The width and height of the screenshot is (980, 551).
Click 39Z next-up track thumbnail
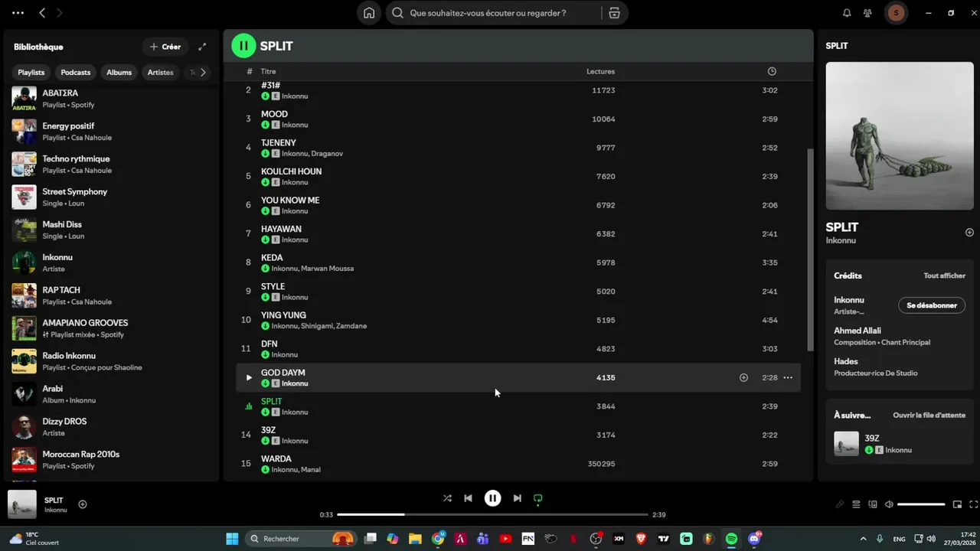point(846,444)
